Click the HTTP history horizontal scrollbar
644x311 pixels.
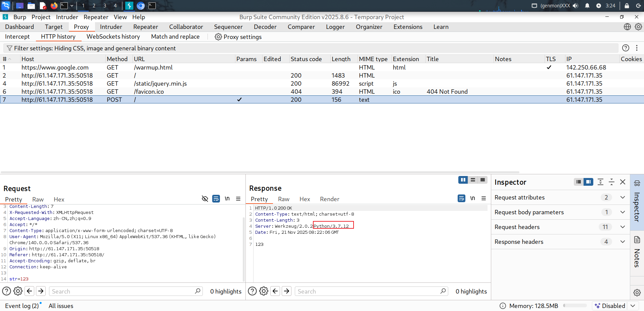click(x=260, y=172)
